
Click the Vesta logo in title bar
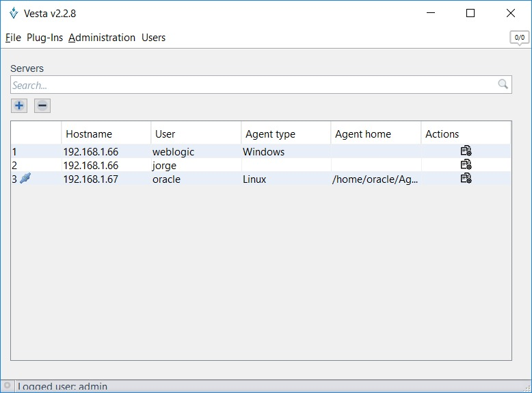pos(14,13)
